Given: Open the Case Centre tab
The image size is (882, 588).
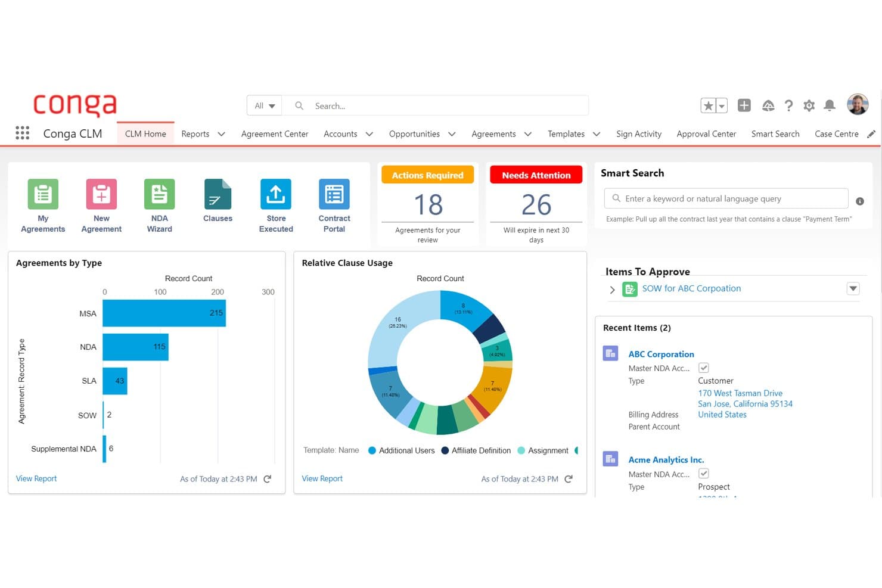Looking at the screenshot, I should [837, 134].
